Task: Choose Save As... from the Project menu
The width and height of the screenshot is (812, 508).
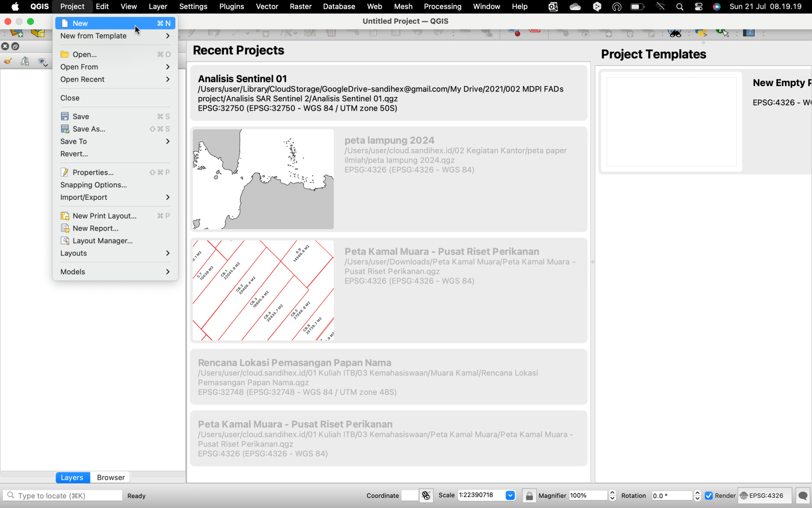Action: point(115,129)
